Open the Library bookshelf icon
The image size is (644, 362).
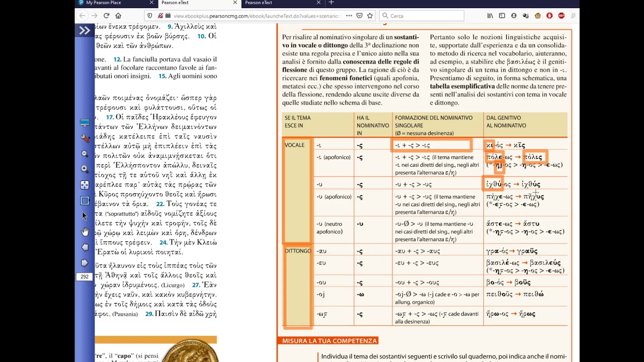[x=490, y=16]
